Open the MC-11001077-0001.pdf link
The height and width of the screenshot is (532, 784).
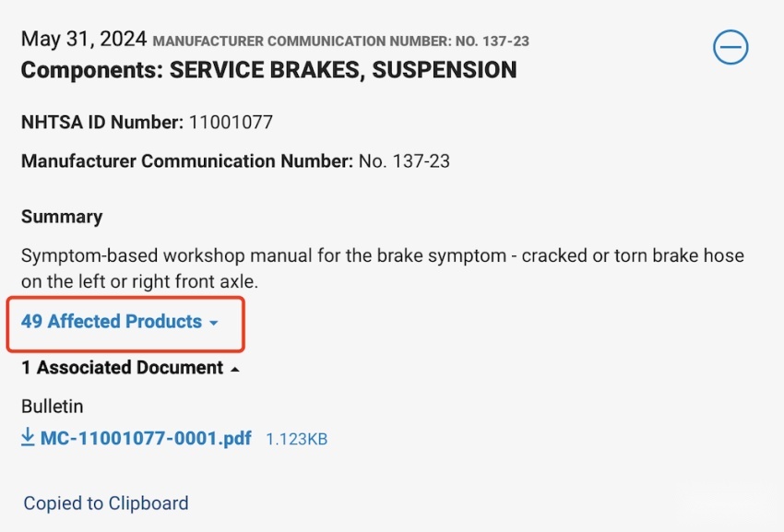pos(146,438)
